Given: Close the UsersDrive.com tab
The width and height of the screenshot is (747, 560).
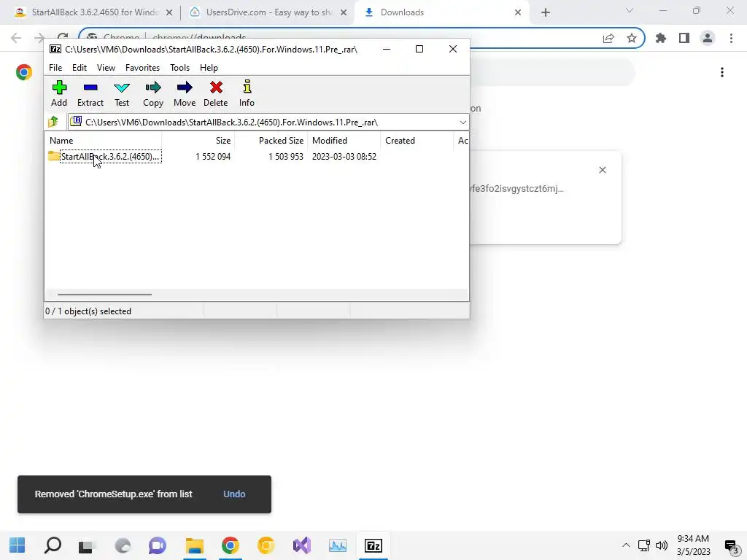Looking at the screenshot, I should click(344, 12).
